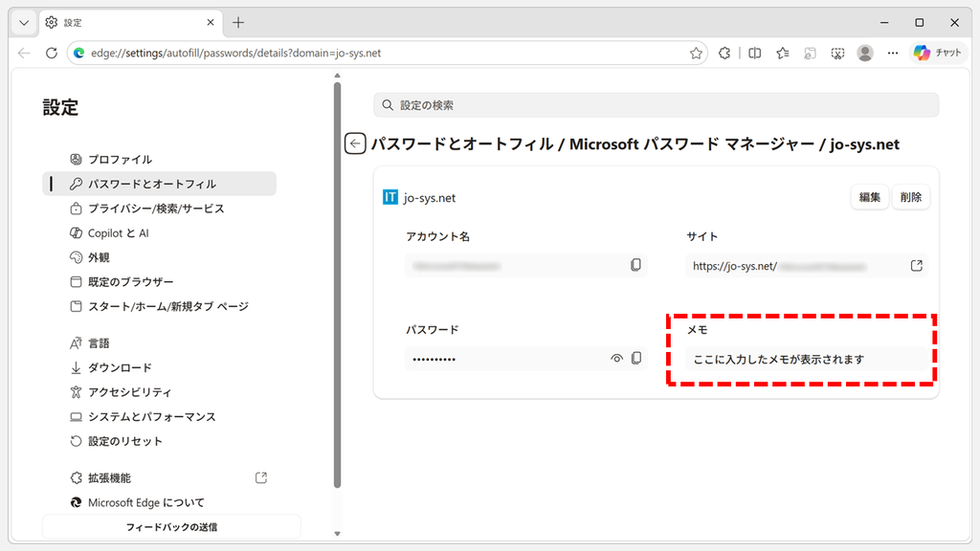
Task: Go back with the arrow beside breadcrumb
Action: point(355,143)
